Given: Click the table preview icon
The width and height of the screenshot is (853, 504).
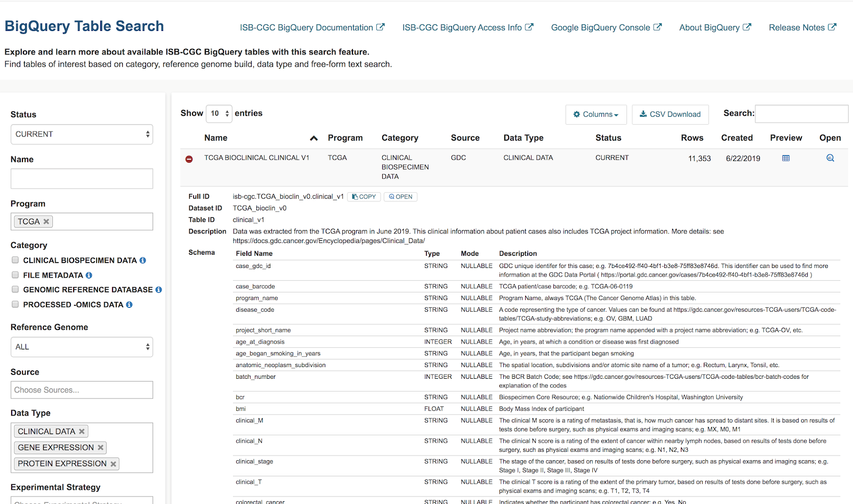Looking at the screenshot, I should click(785, 158).
